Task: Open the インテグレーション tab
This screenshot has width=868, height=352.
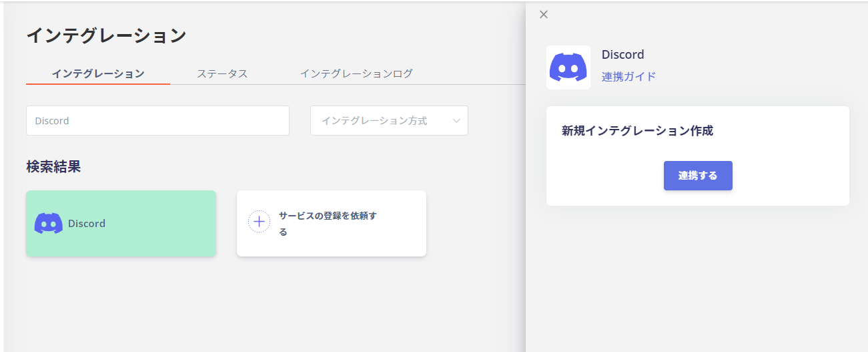Action: coord(98,73)
